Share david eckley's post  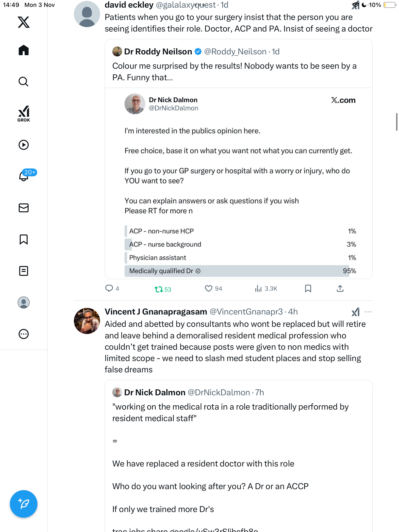(x=340, y=288)
